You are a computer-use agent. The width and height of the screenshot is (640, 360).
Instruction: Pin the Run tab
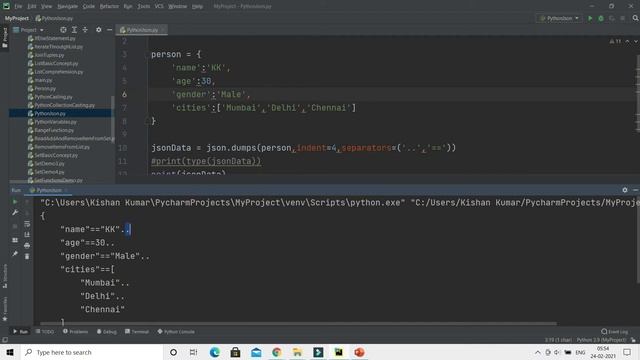click(15, 253)
